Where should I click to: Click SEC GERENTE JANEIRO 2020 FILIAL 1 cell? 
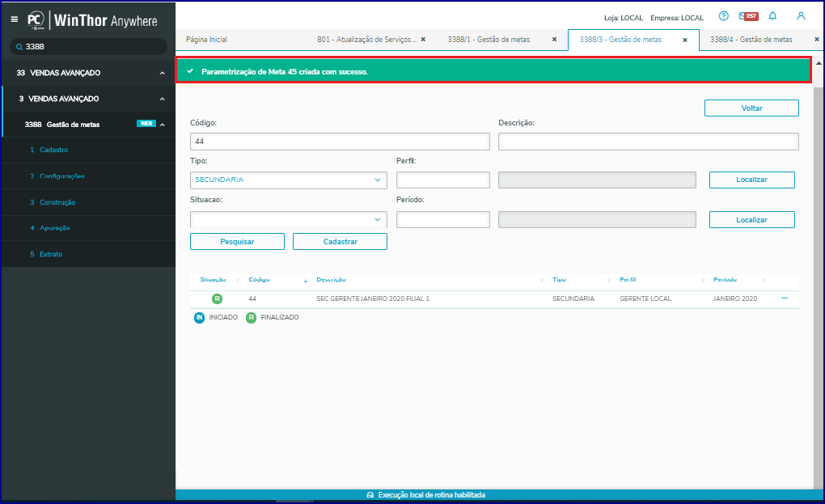[373, 299]
